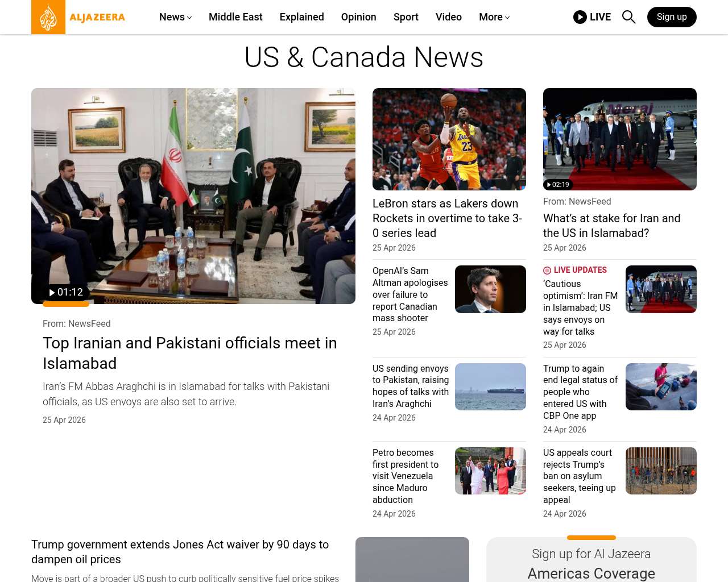Click the cargo ship thumbnail image
The height and width of the screenshot is (582, 728).
(x=490, y=386)
